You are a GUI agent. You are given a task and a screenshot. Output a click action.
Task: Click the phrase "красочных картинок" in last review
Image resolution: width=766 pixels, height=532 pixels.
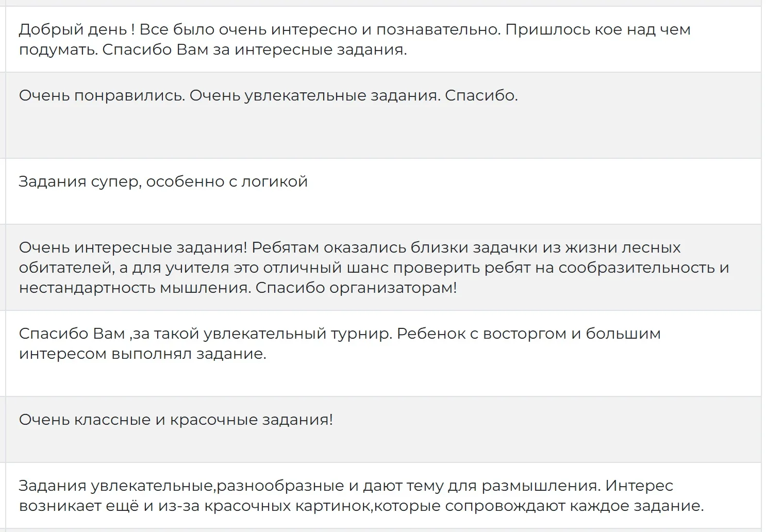click(x=288, y=506)
